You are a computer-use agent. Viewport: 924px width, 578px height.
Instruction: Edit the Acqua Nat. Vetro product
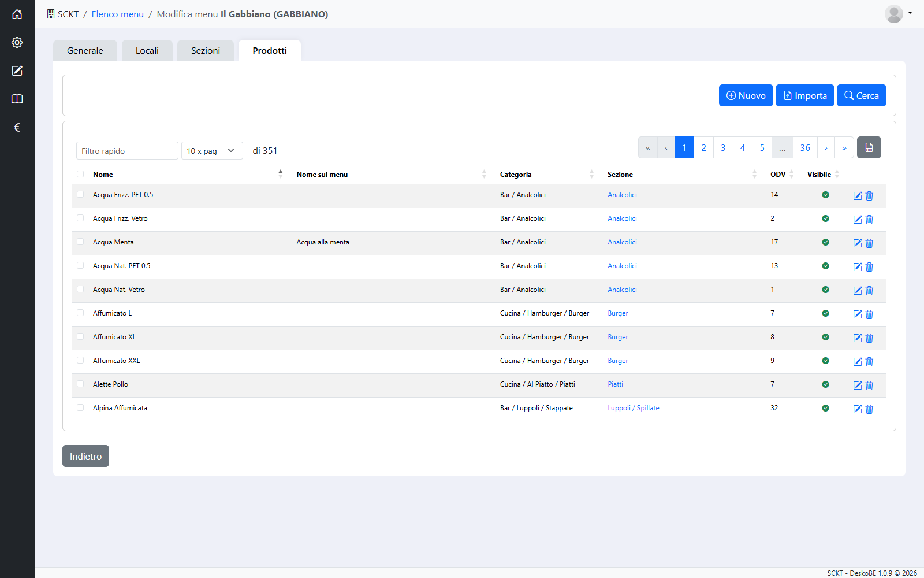click(858, 291)
